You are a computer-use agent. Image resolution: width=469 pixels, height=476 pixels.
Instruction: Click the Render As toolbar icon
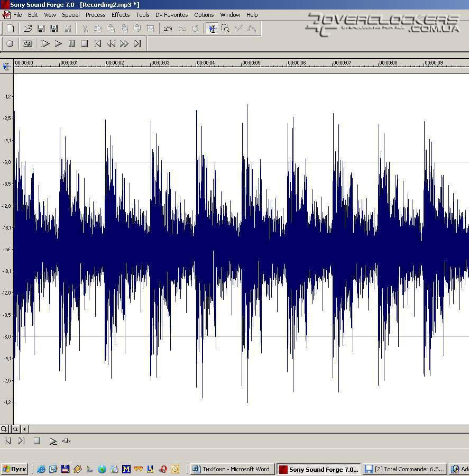coord(67,29)
